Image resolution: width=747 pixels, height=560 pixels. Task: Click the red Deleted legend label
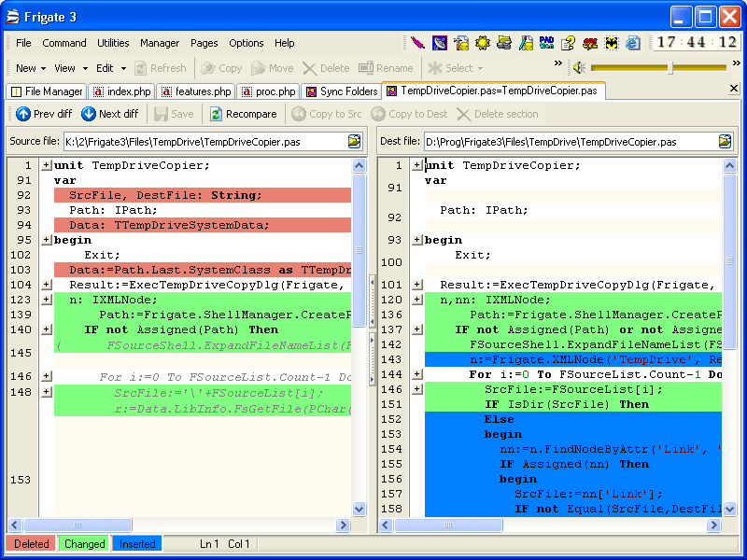[x=32, y=544]
